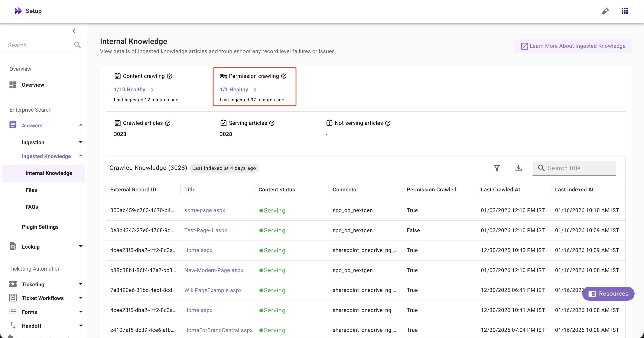Open the Test-Page-1.aspx link
644x338 pixels.
point(205,230)
